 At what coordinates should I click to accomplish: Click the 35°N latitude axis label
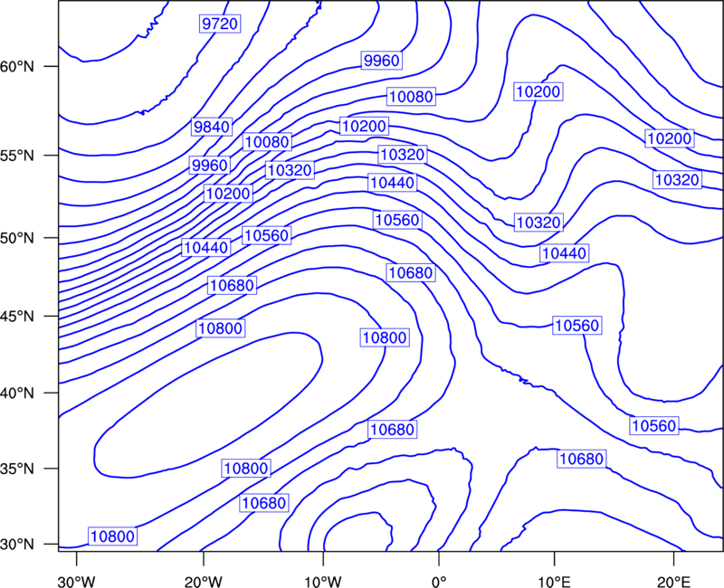[17, 469]
